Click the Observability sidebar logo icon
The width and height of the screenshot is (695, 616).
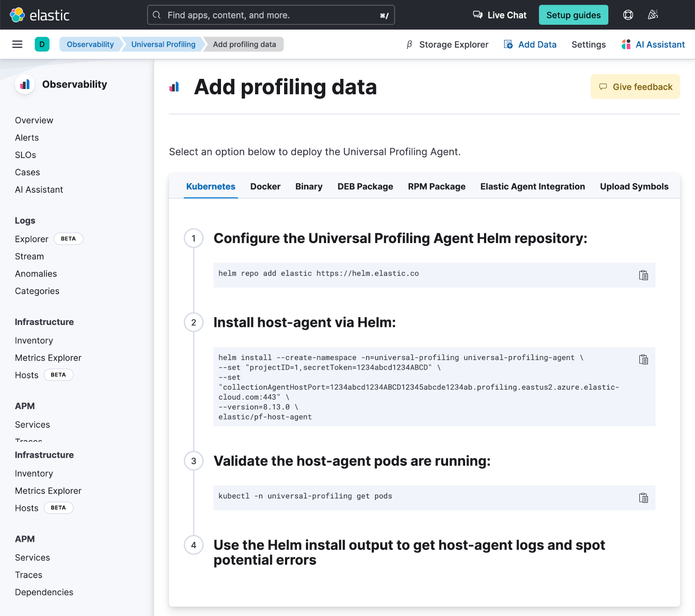[x=25, y=84]
